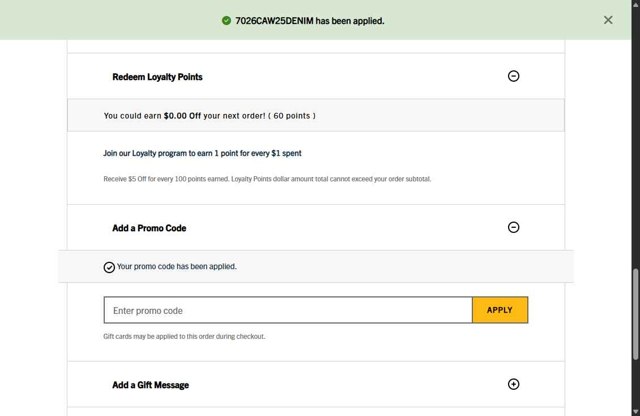Viewport: 640px width, 416px height.
Task: Collapse the Add a Promo Code section
Action: pos(514,228)
